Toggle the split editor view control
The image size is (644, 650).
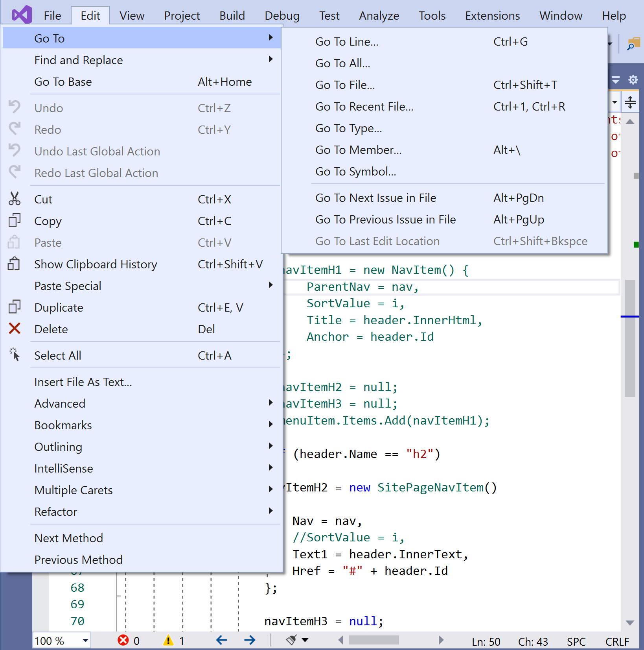pos(630,102)
